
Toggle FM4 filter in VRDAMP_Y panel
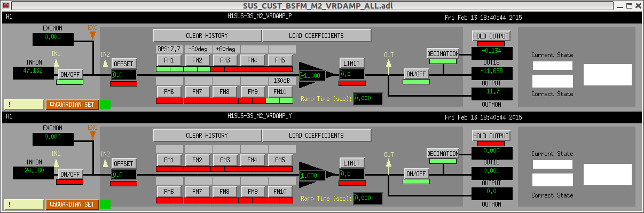click(x=253, y=160)
